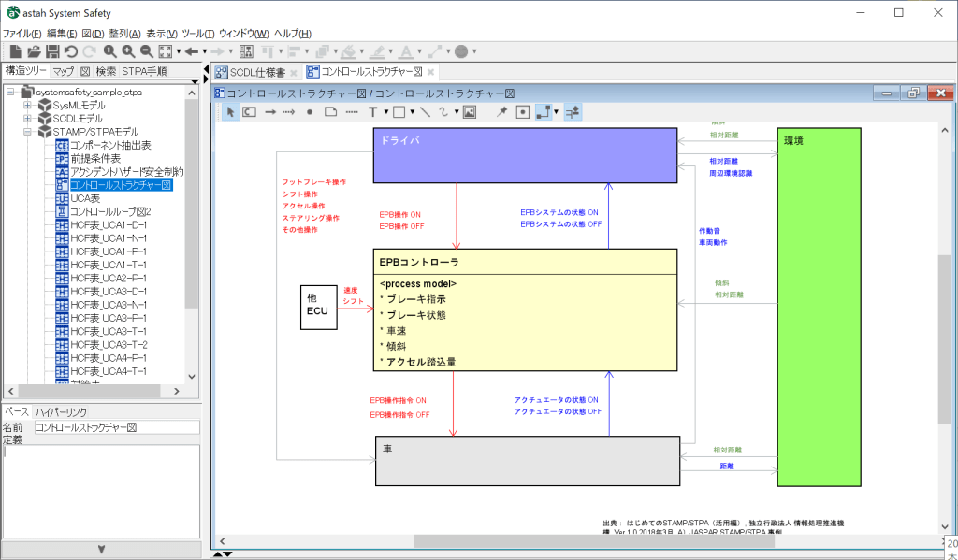This screenshot has height=560, width=958.
Task: Select UCA表 in the structure tree
Action: [x=87, y=198]
